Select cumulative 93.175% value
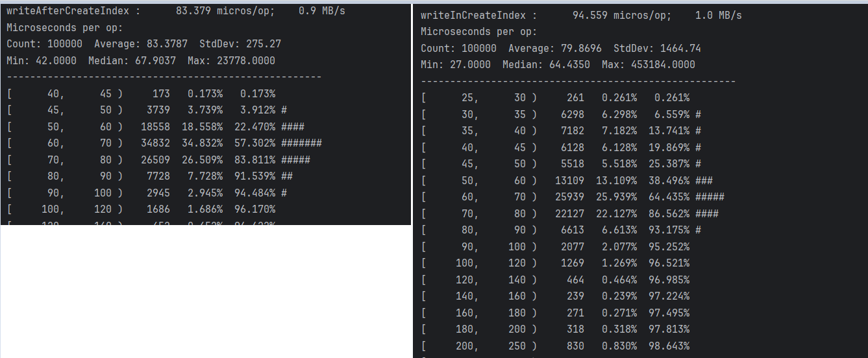Image resolution: width=868 pixels, height=358 pixels. click(669, 230)
